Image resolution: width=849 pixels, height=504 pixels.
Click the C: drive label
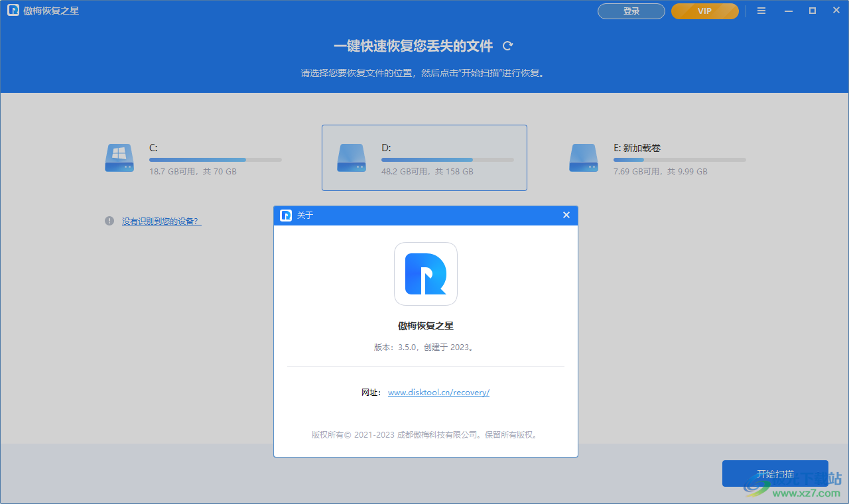coord(153,148)
